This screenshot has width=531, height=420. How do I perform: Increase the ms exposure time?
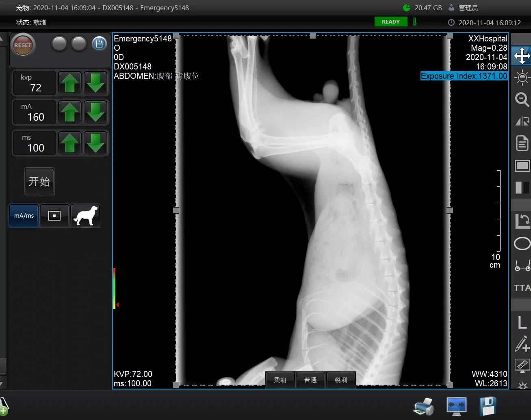point(70,143)
